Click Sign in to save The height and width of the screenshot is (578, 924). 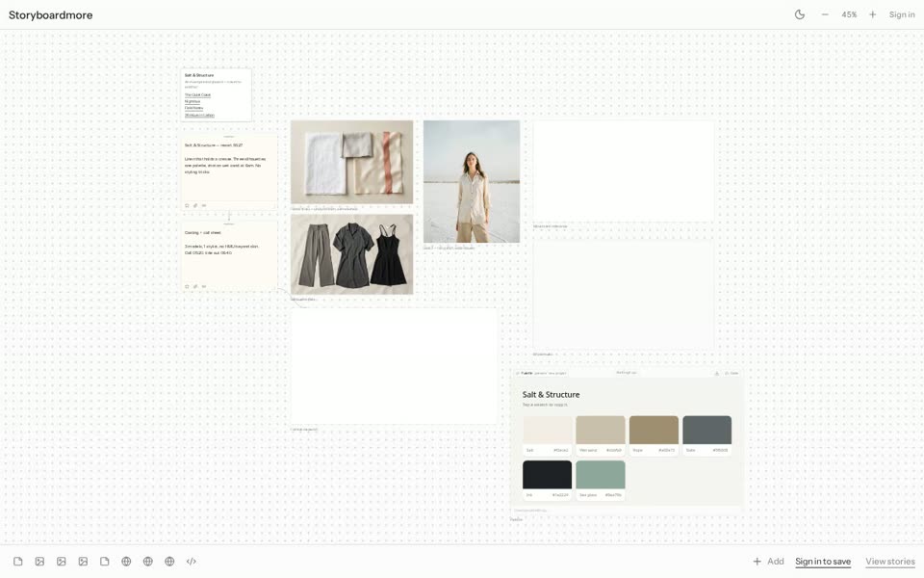pos(823,562)
